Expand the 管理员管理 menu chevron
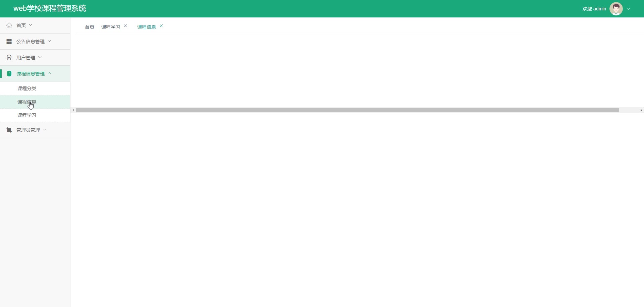The width and height of the screenshot is (644, 307). pyautogui.click(x=45, y=130)
